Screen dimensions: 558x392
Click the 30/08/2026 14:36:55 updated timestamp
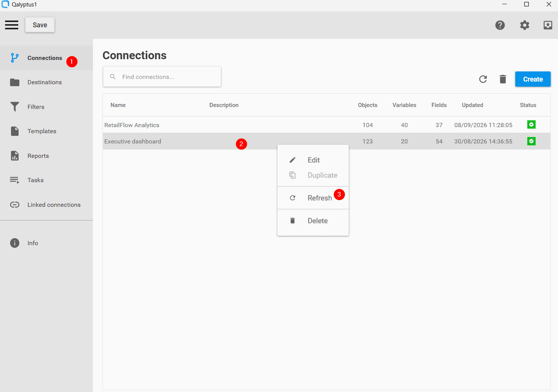(x=483, y=142)
